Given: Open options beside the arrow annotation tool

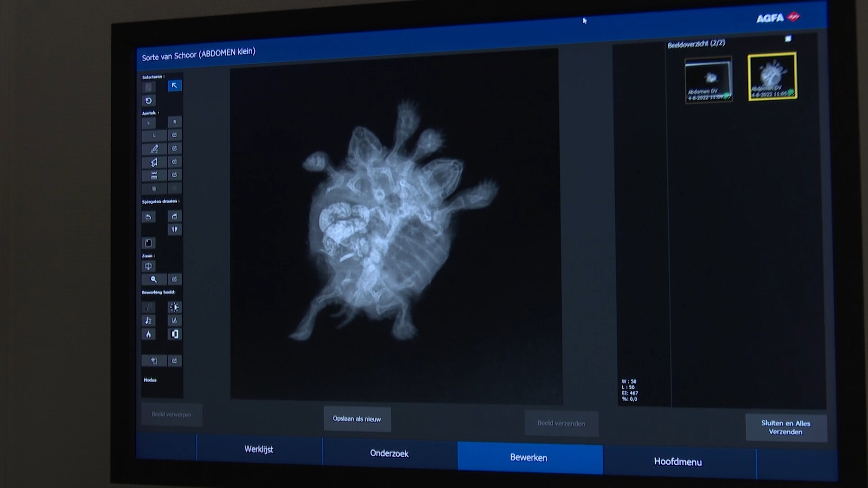Looking at the screenshot, I should pyautogui.click(x=174, y=162).
